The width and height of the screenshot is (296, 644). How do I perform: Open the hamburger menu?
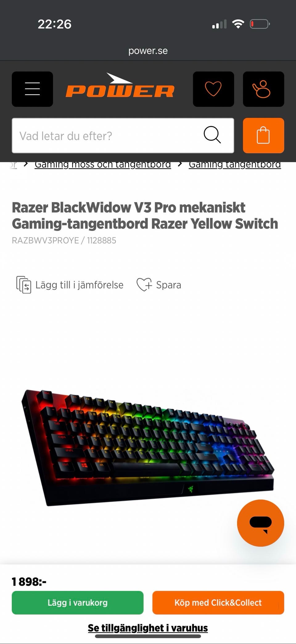point(32,89)
